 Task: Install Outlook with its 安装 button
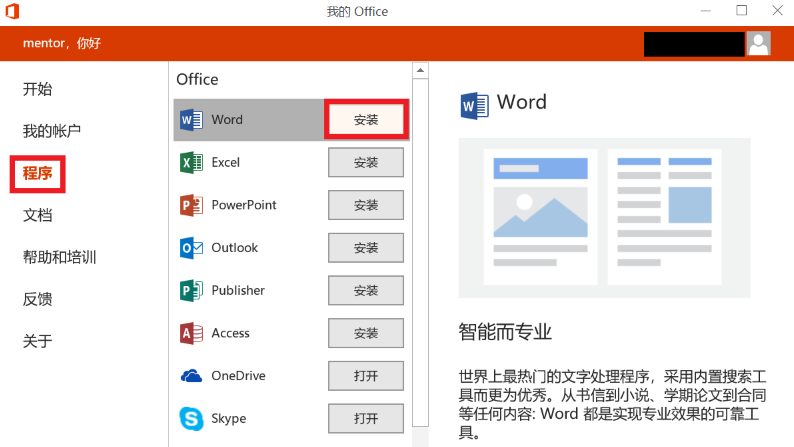pyautogui.click(x=366, y=248)
